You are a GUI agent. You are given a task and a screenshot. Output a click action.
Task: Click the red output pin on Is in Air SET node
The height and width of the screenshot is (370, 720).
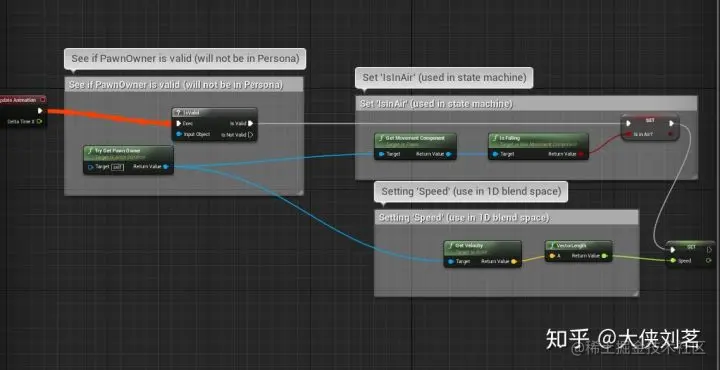point(671,134)
